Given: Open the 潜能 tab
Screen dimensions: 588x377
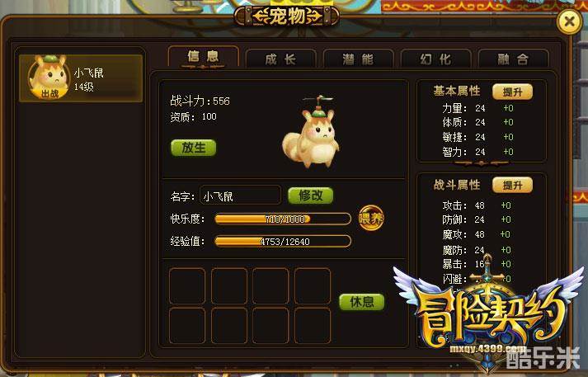Looking at the screenshot, I should [358, 59].
